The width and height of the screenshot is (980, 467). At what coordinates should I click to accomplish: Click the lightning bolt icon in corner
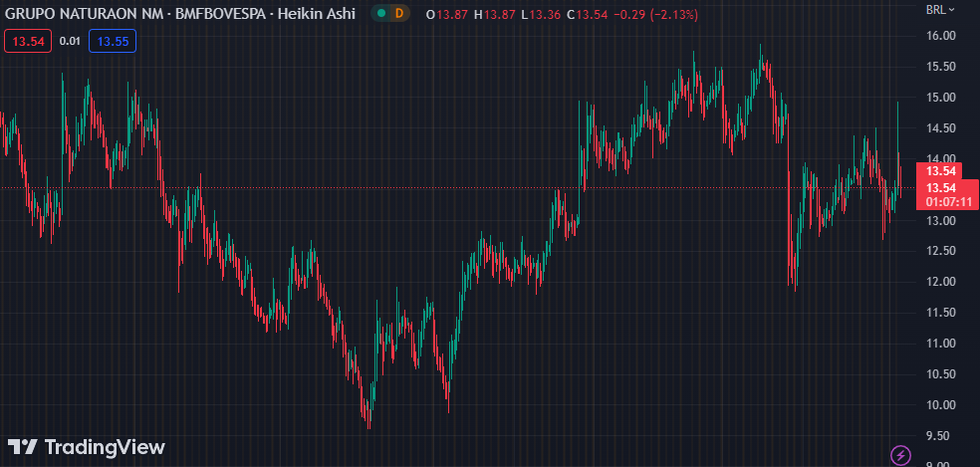[x=900, y=454]
